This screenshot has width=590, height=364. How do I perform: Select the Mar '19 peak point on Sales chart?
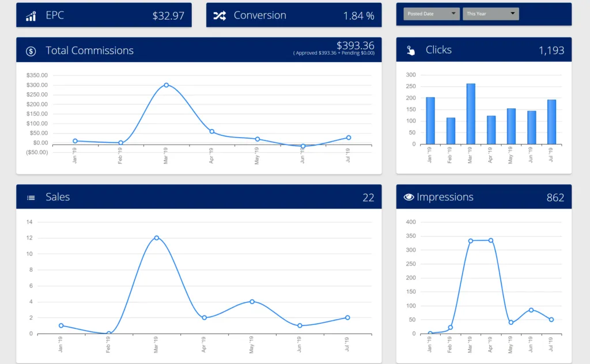click(x=156, y=238)
